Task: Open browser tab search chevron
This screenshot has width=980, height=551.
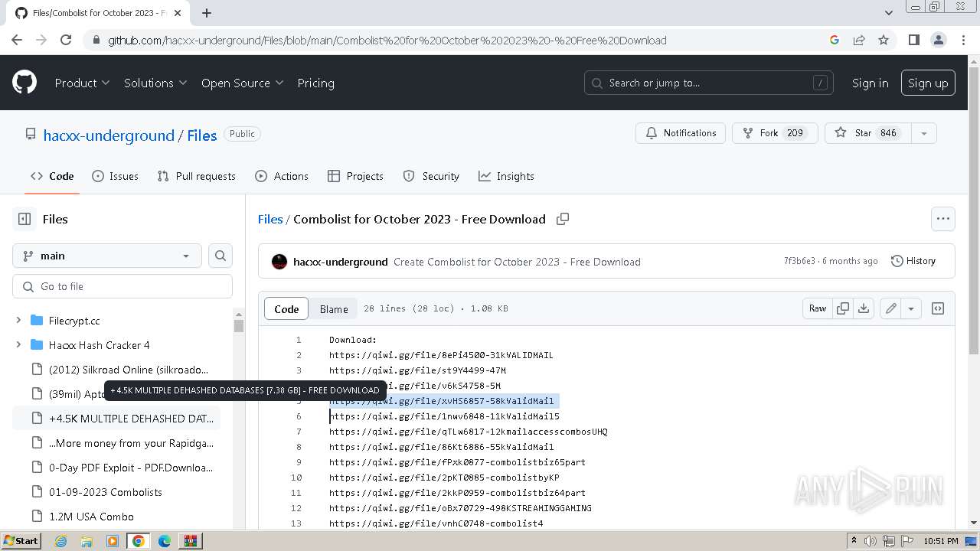Action: coord(889,13)
